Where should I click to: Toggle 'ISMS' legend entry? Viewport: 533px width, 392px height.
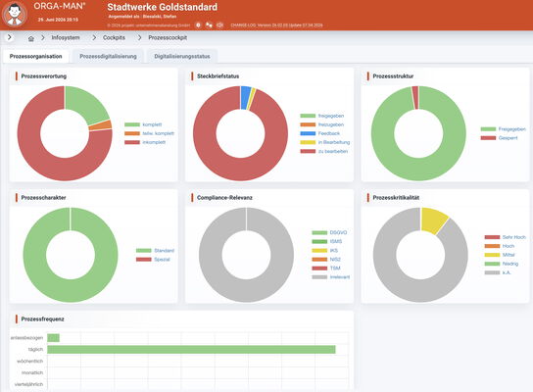tap(327, 242)
